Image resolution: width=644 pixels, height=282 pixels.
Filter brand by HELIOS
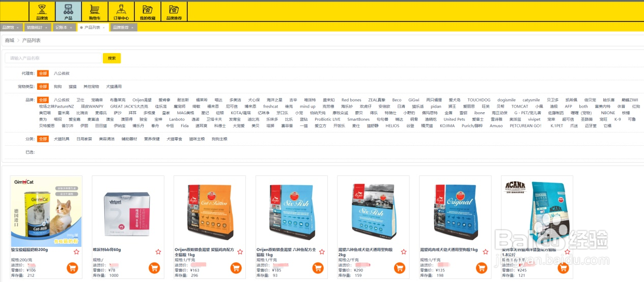pos(393,125)
